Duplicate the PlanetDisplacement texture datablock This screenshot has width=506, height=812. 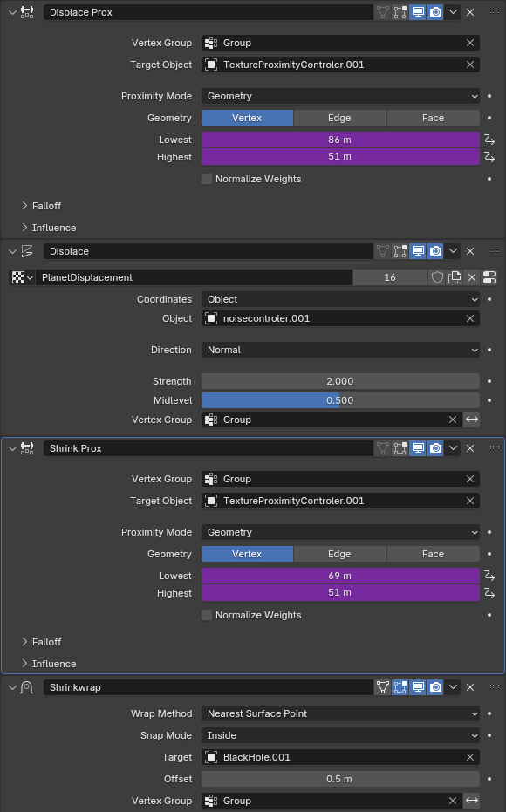[455, 277]
